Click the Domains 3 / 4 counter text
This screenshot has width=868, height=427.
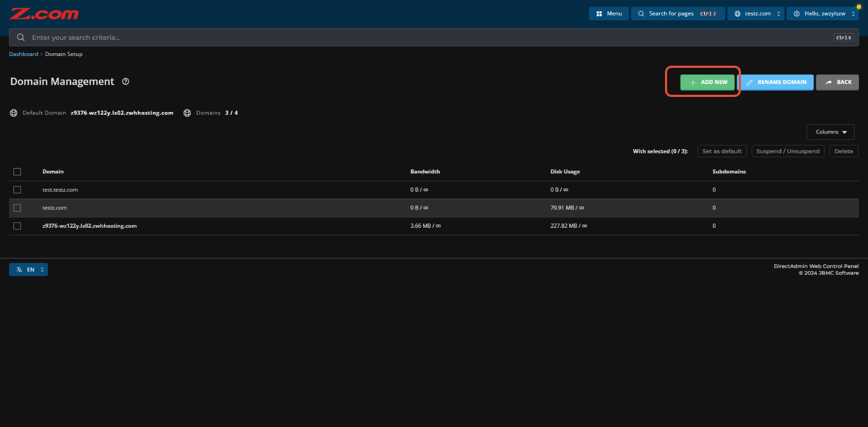tap(216, 113)
